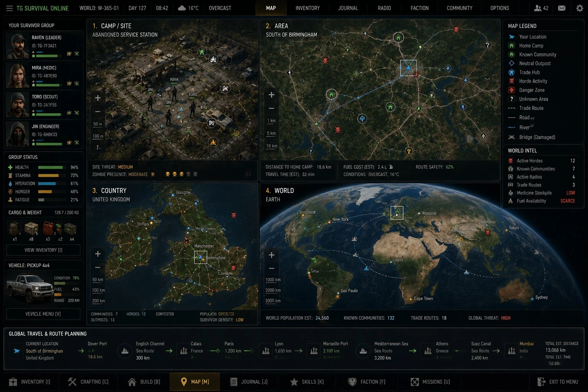Screen dimensions: 588x392
Task: Click the Mumbai India destination icon
Action: click(x=511, y=351)
